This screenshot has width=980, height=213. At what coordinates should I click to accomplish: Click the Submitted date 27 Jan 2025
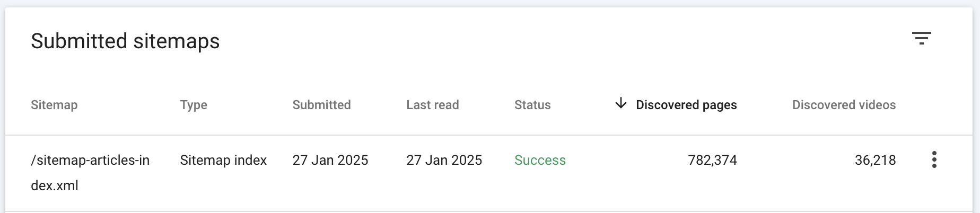(330, 160)
